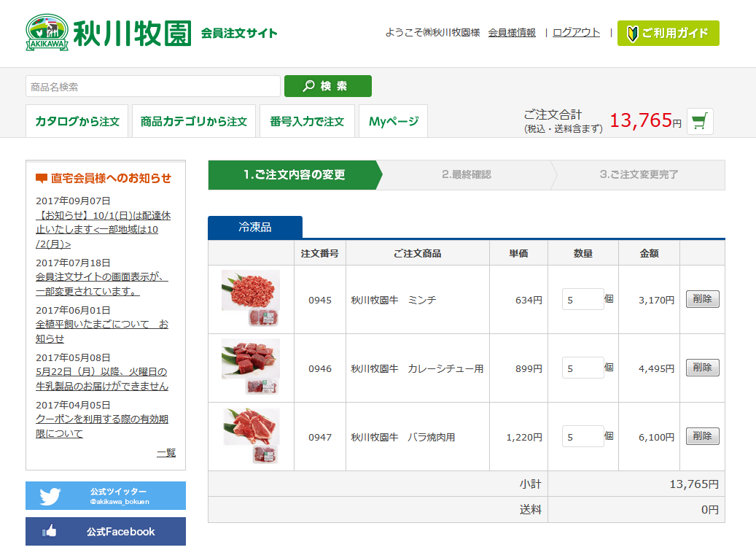Delete the バラ焼肉用 item (0947)

[x=703, y=436]
